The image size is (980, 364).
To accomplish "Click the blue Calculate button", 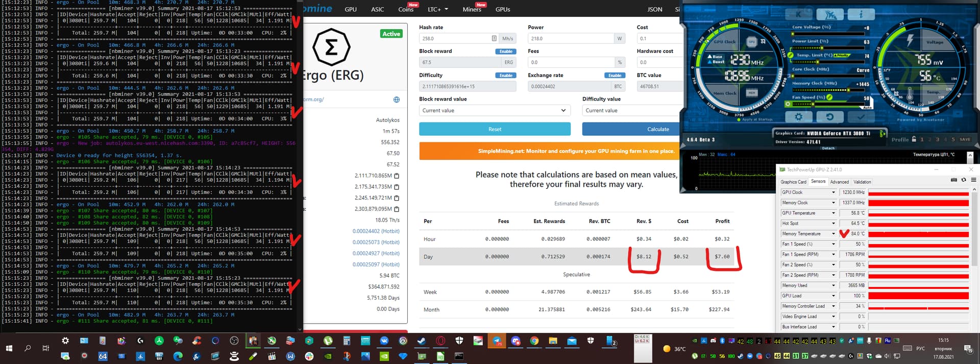I will coord(631,129).
